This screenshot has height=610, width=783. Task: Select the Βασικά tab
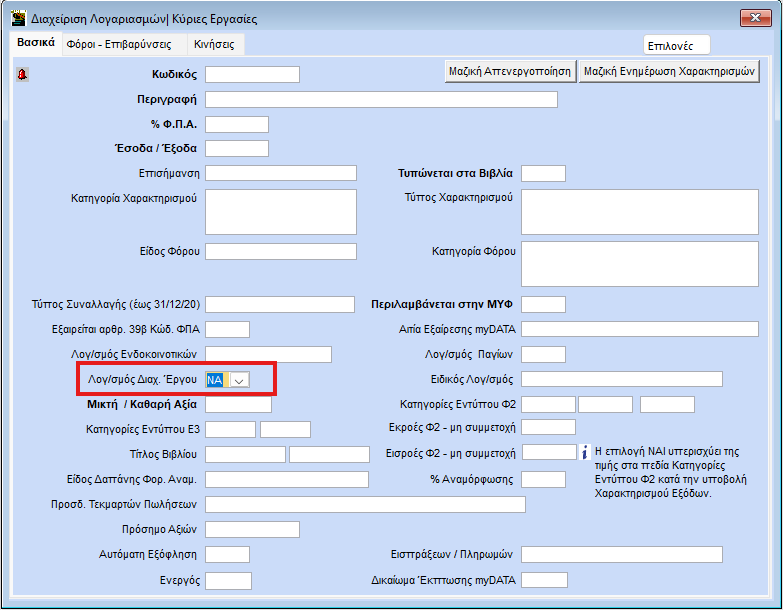pos(35,43)
